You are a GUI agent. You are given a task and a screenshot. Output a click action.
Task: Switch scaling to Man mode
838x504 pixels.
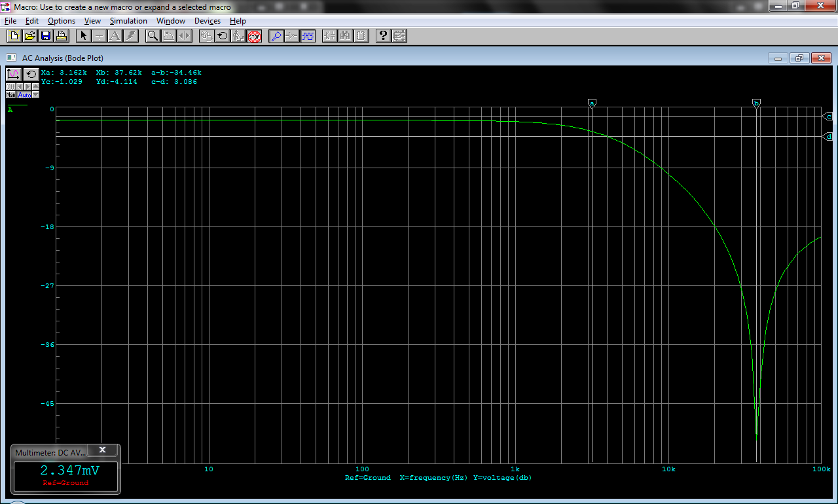click(11, 95)
